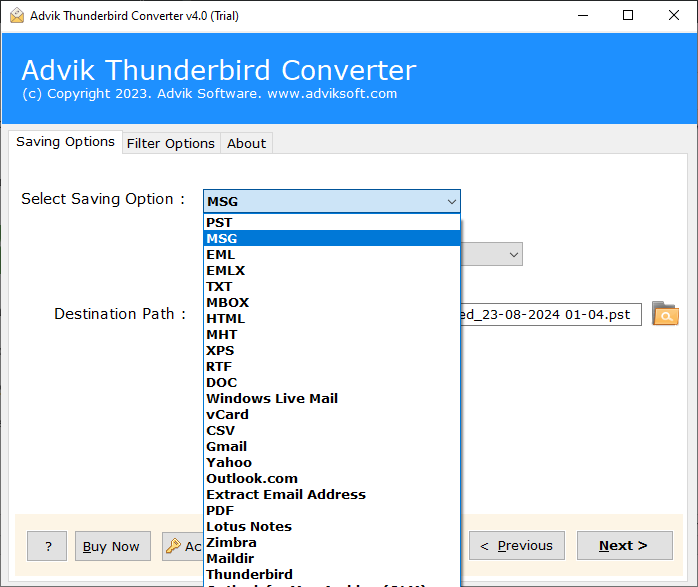Select PST from saving options list
The height and width of the screenshot is (587, 698).
point(332,223)
